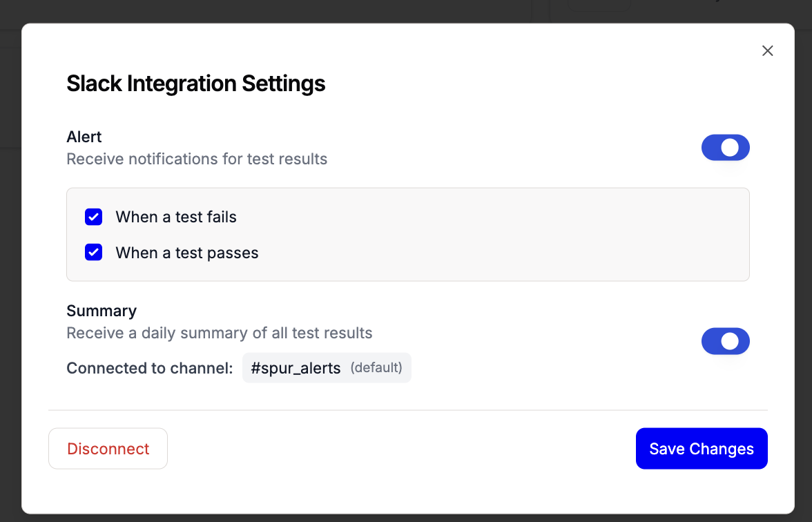
Task: Click the 'When a test fails' label
Action: (x=176, y=217)
